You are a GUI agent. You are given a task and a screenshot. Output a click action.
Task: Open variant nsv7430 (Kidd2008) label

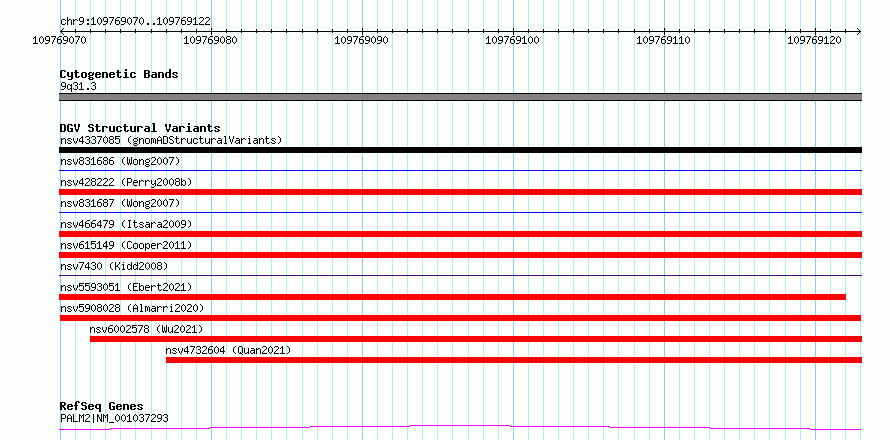click(114, 266)
